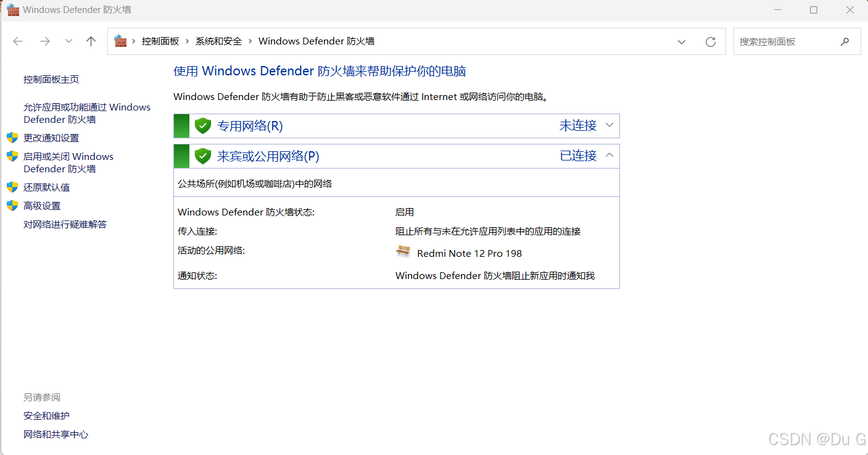
Task: Expand the address bar history dropdown
Action: (x=682, y=42)
